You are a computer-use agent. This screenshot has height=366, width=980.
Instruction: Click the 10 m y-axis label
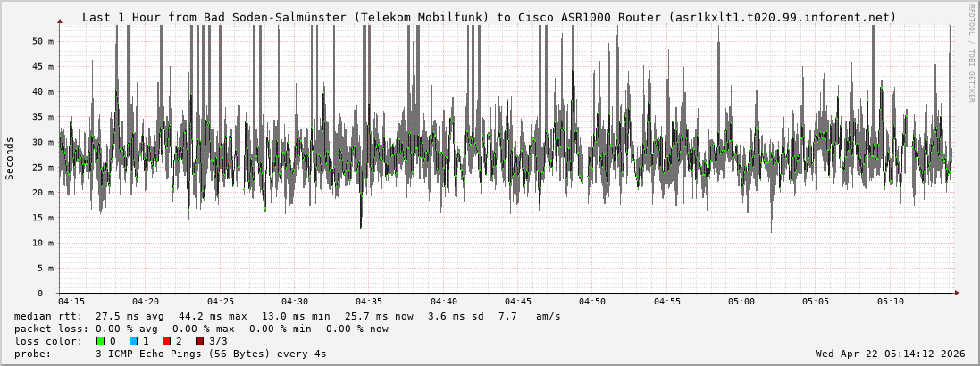(44, 243)
